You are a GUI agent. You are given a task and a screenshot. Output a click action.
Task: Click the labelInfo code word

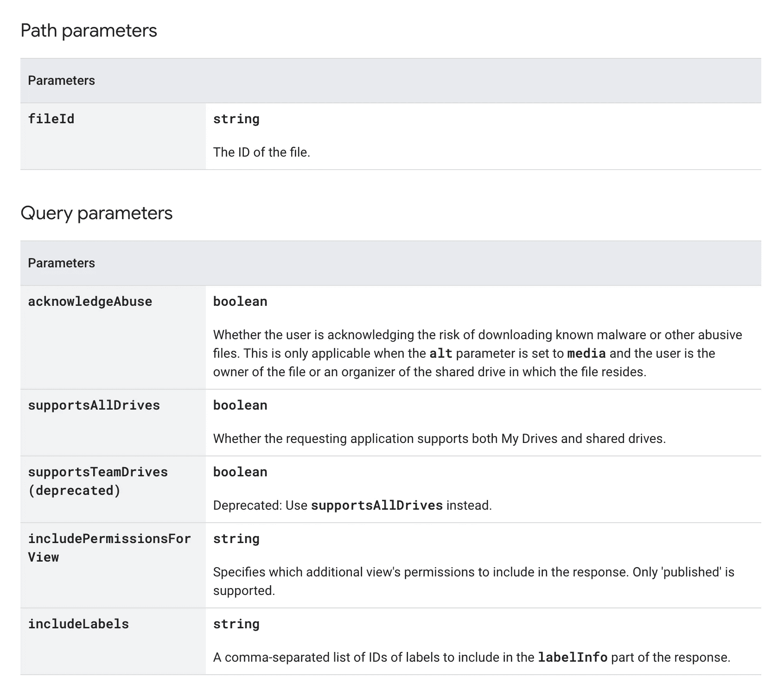(x=572, y=658)
